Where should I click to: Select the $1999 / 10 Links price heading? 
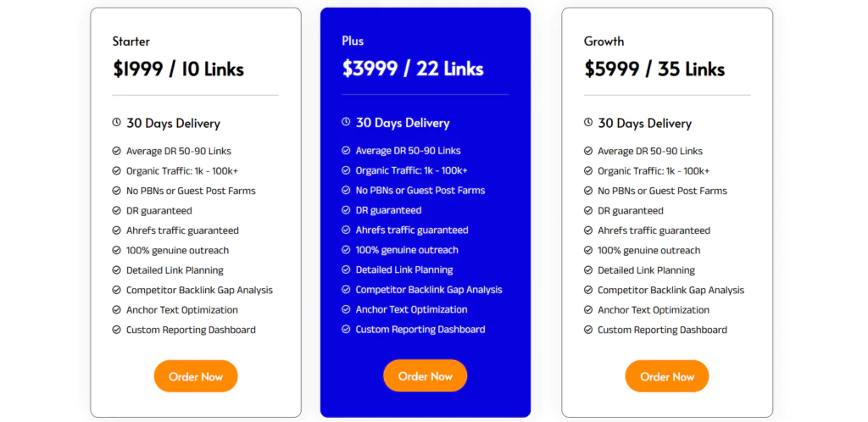click(178, 69)
